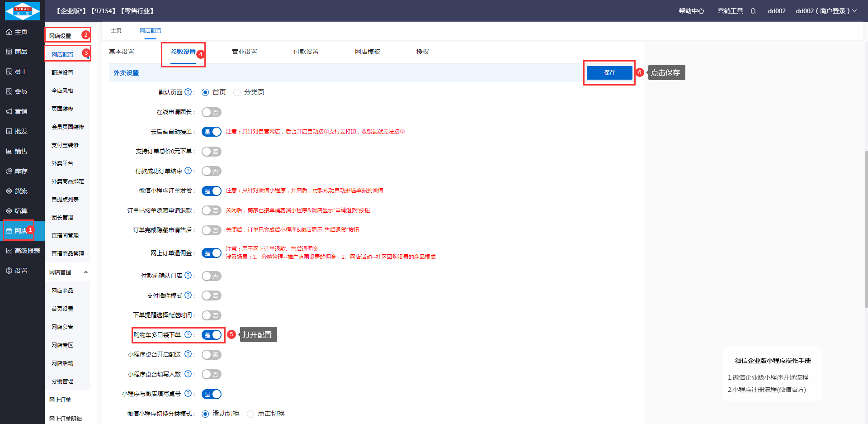Disable the 云后台自动接单 switch
The image size is (868, 424).
click(211, 132)
